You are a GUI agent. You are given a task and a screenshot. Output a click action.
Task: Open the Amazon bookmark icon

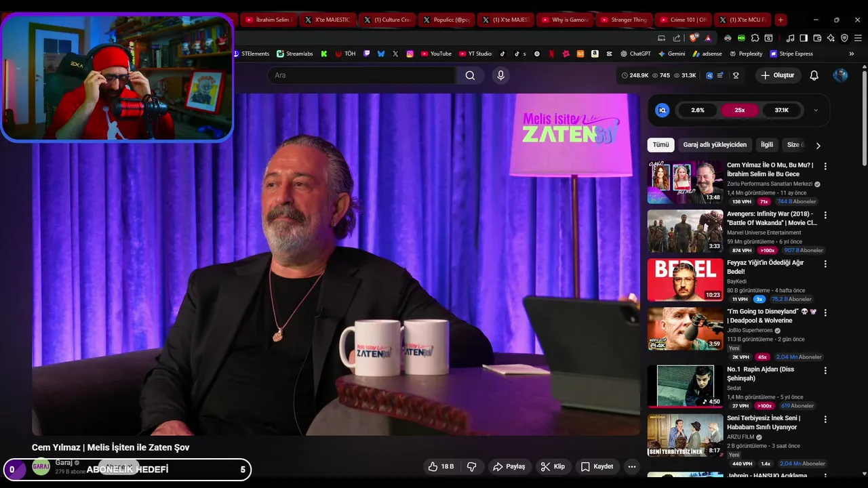coord(595,54)
